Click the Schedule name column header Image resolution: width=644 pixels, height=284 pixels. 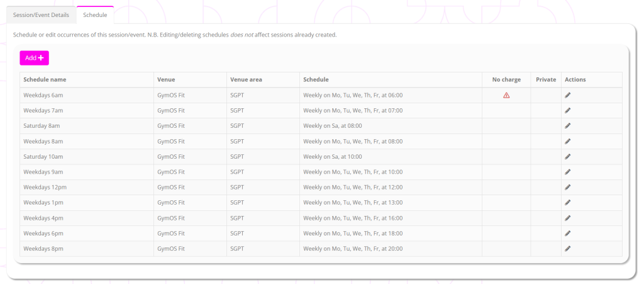click(45, 80)
